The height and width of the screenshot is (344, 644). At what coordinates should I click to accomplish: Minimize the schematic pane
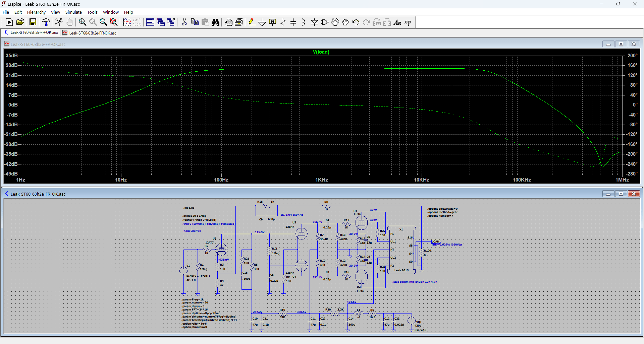point(608,194)
